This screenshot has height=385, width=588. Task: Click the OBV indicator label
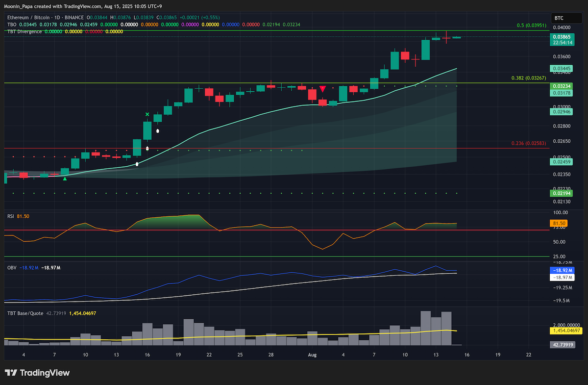click(11, 267)
